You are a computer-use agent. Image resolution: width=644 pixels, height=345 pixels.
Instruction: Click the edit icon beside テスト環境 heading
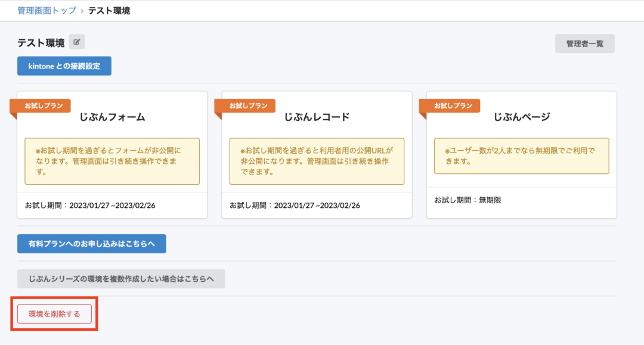click(x=77, y=42)
